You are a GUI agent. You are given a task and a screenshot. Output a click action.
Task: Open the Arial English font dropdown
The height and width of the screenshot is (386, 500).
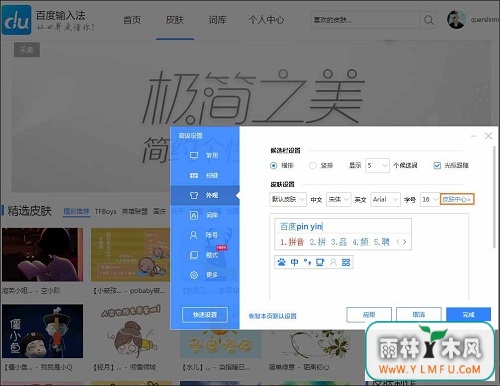[x=385, y=199]
